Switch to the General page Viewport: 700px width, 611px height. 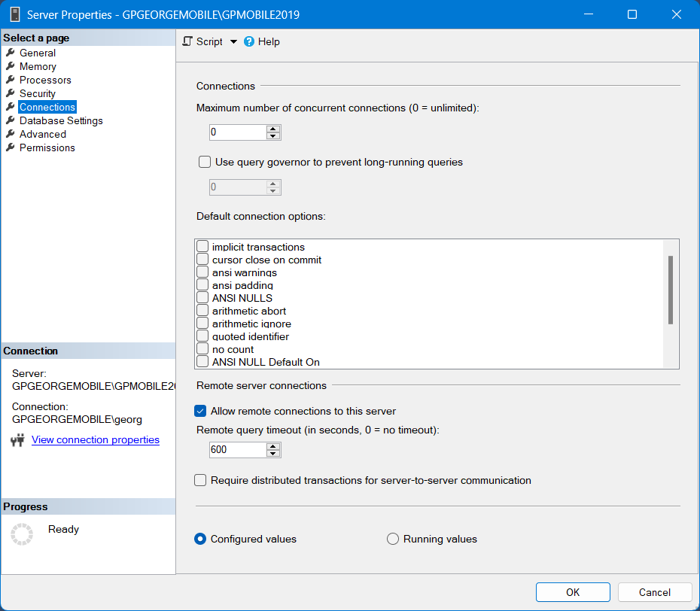pos(38,53)
